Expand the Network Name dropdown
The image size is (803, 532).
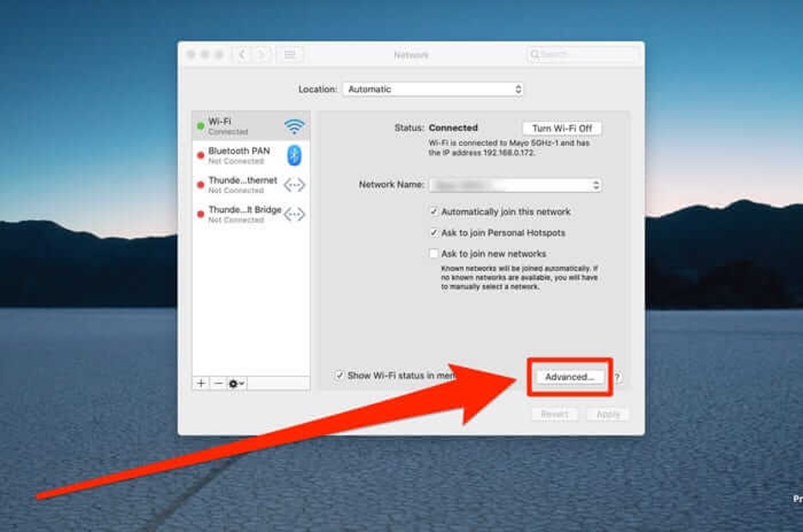pos(515,185)
